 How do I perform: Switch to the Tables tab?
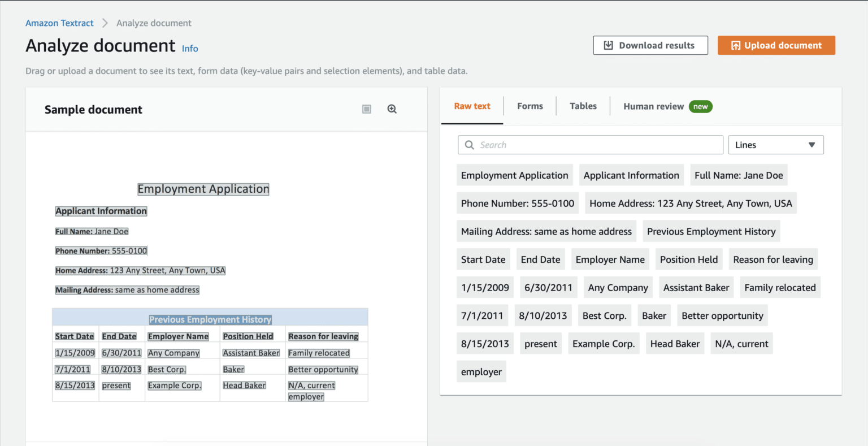[x=583, y=106]
